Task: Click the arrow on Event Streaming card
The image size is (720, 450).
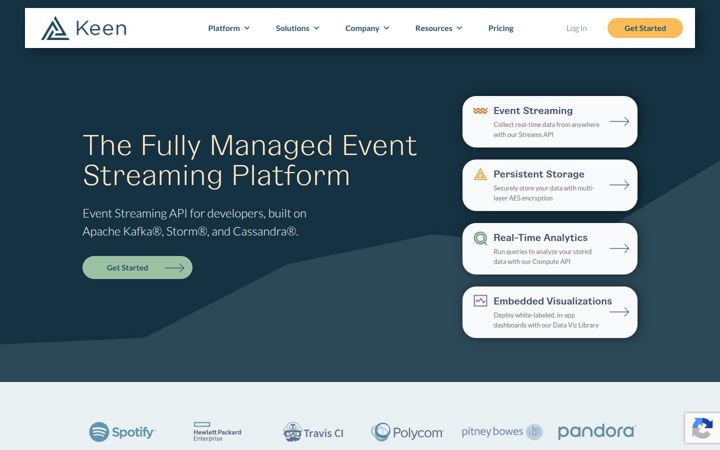Action: pos(619,122)
